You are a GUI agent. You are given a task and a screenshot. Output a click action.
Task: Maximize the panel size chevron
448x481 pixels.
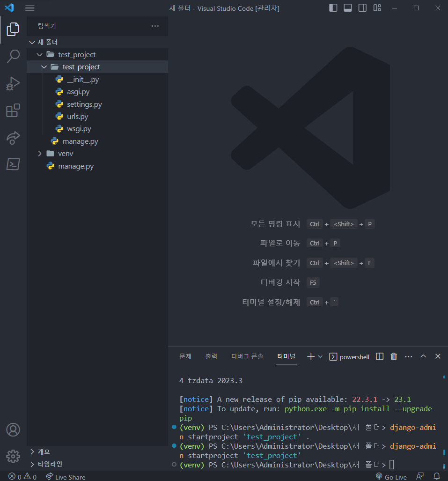coord(423,356)
